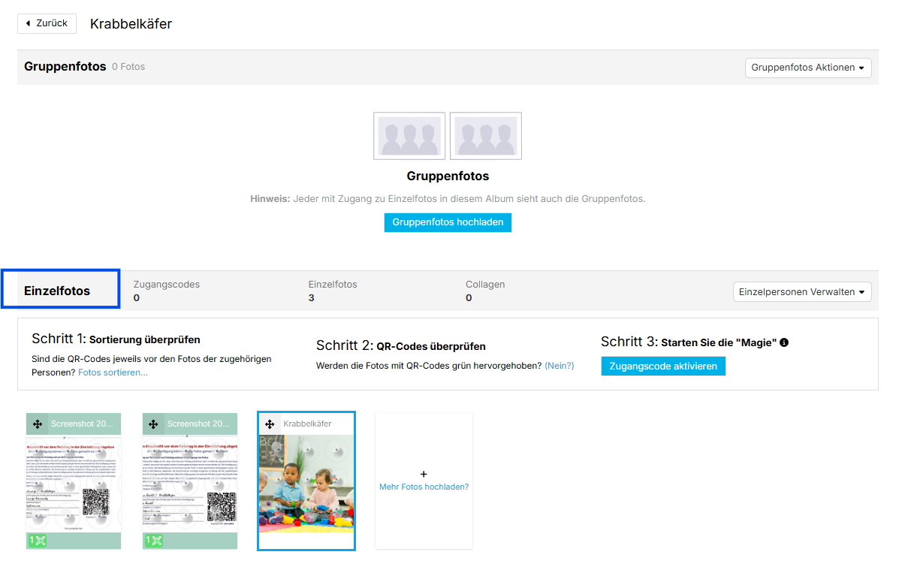
Task: Click the Einzelfotos section heading
Action: [x=57, y=291]
